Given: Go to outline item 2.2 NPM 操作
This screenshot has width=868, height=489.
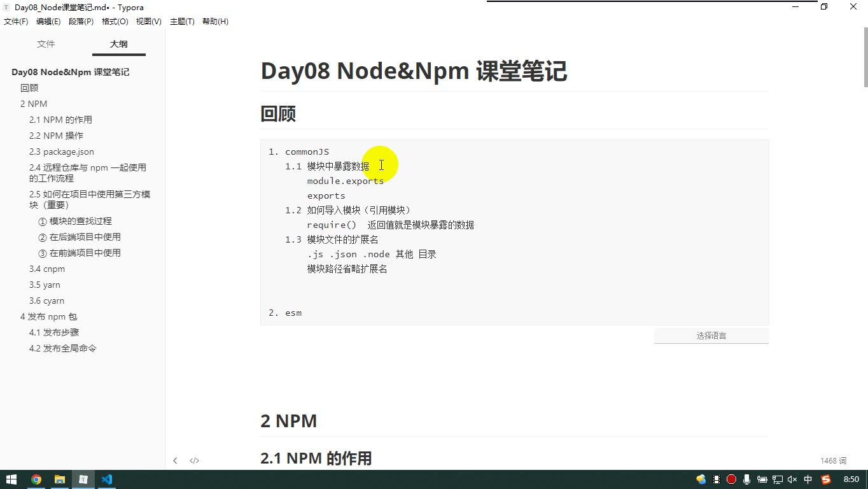Looking at the screenshot, I should coord(56,136).
